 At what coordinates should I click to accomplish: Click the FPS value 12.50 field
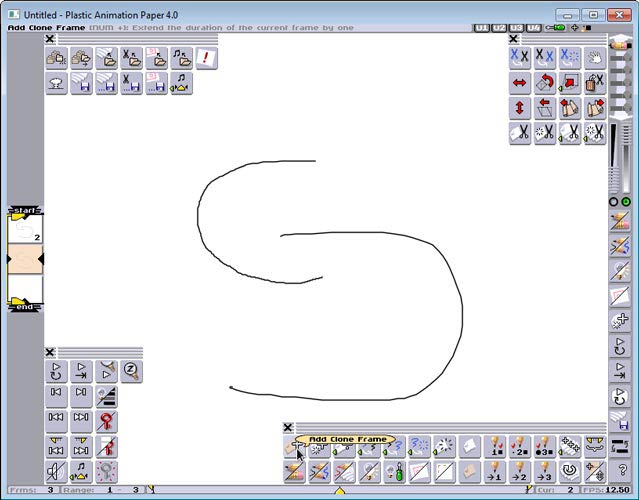pos(617,490)
